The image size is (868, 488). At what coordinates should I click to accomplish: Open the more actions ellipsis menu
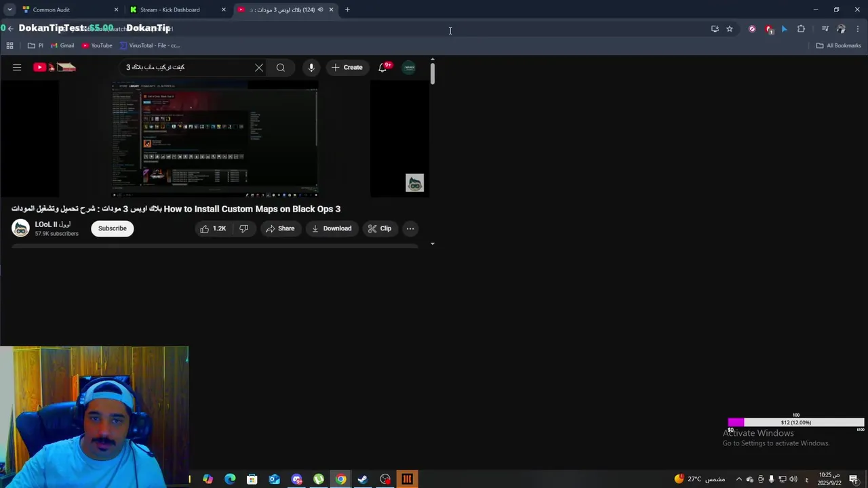tap(410, 228)
